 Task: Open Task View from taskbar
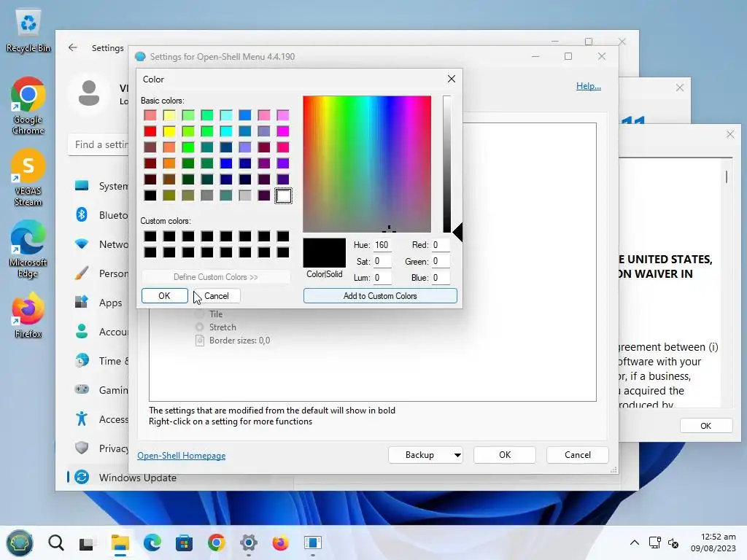87,542
